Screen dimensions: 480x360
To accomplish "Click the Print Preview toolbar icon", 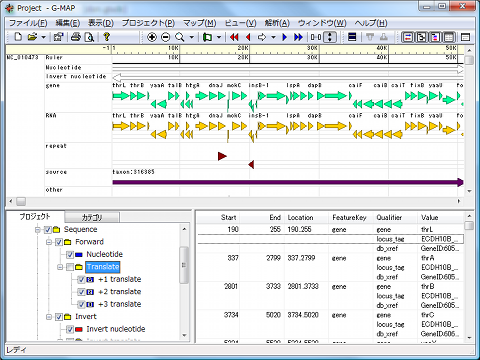I will click(x=89, y=37).
